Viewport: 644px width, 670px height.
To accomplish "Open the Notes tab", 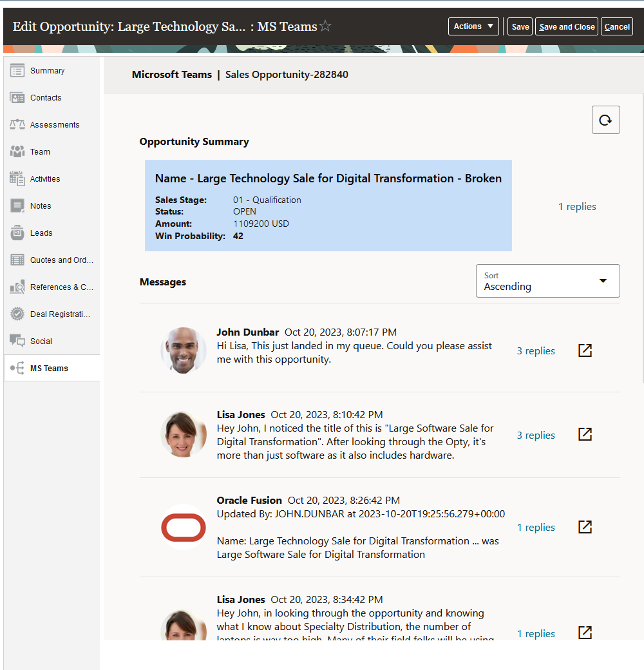I will pos(41,206).
